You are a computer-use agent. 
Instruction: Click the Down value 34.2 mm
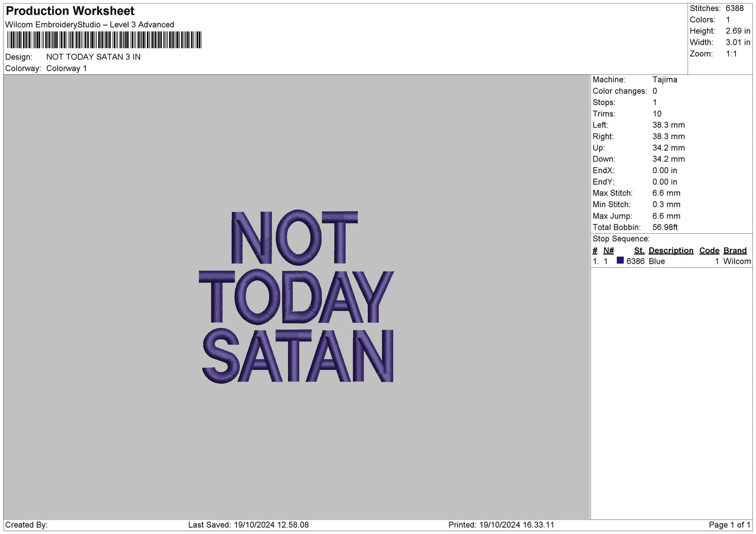coord(669,159)
